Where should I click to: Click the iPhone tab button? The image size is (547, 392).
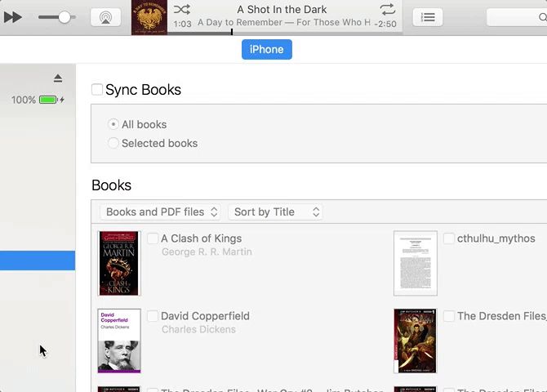pos(266,50)
